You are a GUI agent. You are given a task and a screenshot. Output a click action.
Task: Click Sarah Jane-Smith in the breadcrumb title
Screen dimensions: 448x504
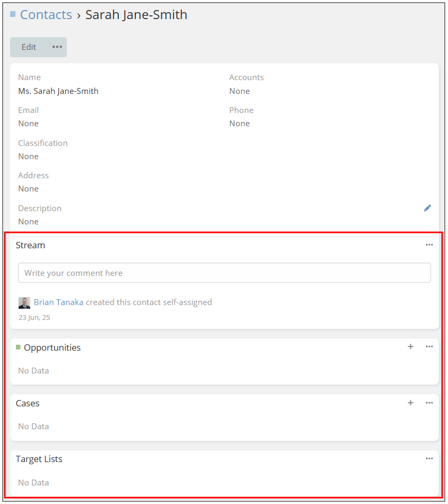[136, 15]
